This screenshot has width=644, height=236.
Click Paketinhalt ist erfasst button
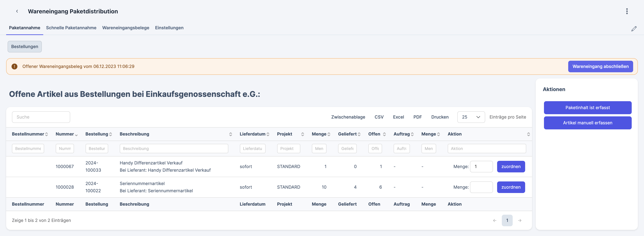click(587, 108)
